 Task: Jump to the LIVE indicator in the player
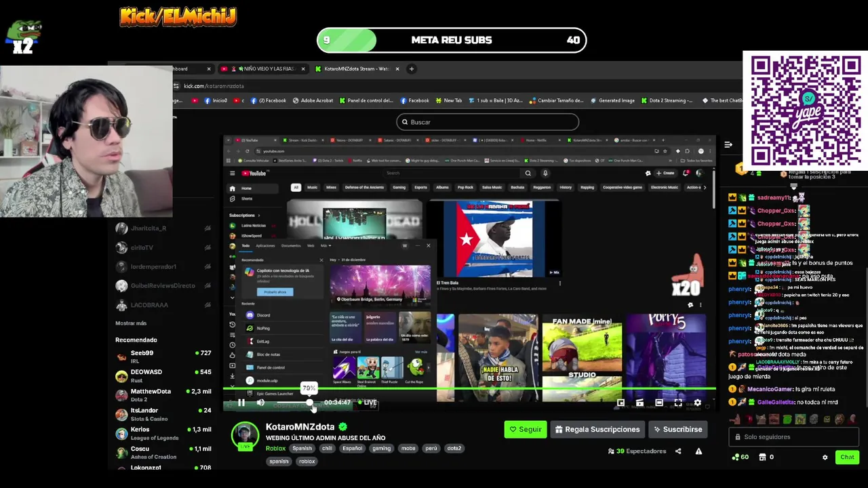click(x=368, y=403)
